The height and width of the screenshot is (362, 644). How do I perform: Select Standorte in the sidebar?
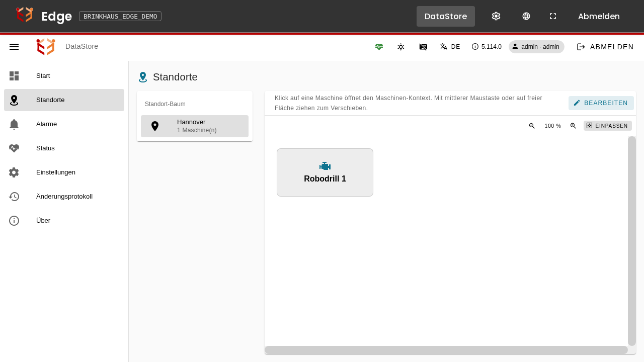click(x=64, y=100)
